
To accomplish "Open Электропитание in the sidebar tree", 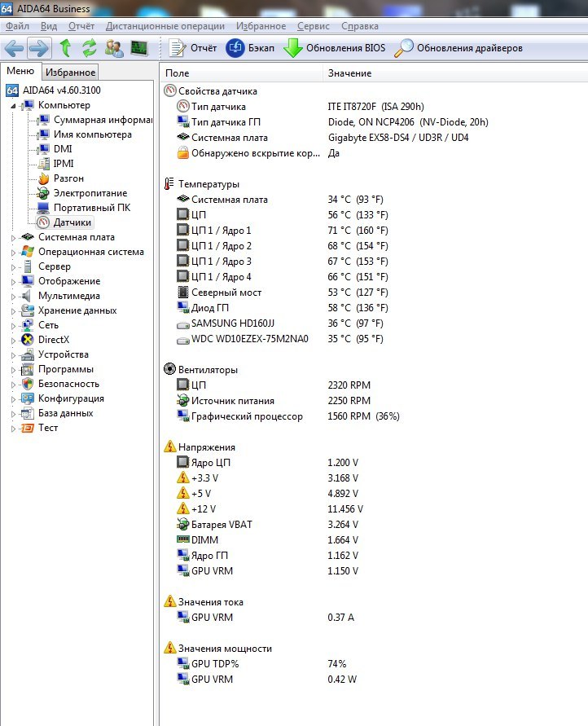I will [x=90, y=193].
